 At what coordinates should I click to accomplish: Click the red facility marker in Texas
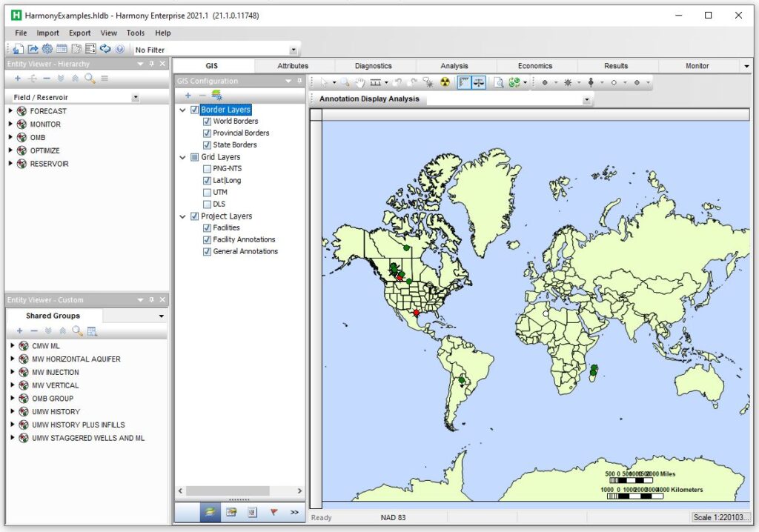tap(417, 313)
